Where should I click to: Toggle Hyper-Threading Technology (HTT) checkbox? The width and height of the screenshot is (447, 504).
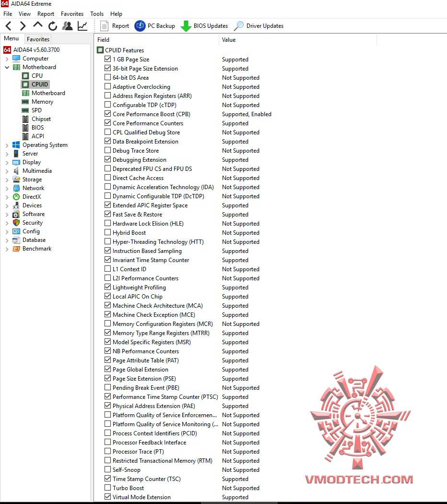[107, 241]
